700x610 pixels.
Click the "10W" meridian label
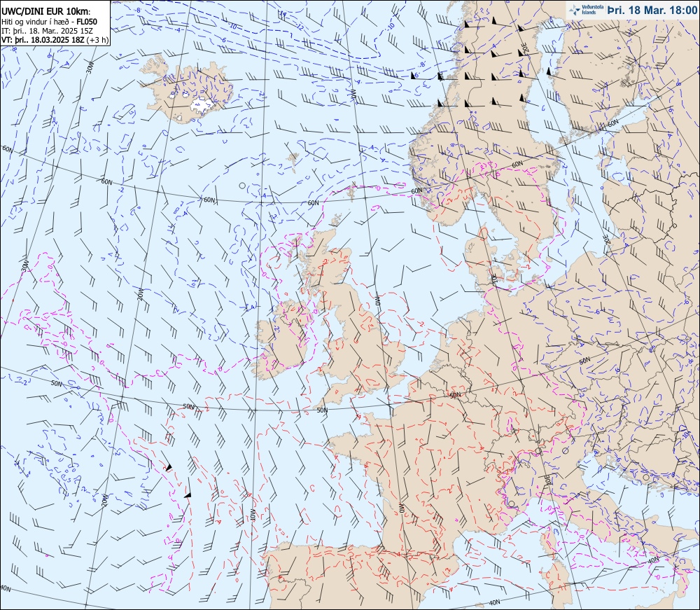[x=253, y=514]
